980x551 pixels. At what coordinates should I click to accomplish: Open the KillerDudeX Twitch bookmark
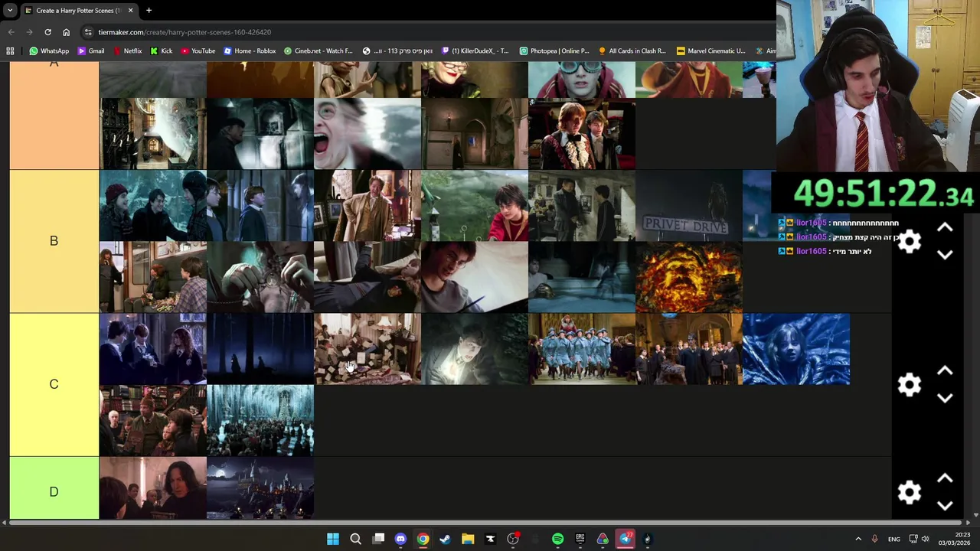pyautogui.click(x=475, y=51)
